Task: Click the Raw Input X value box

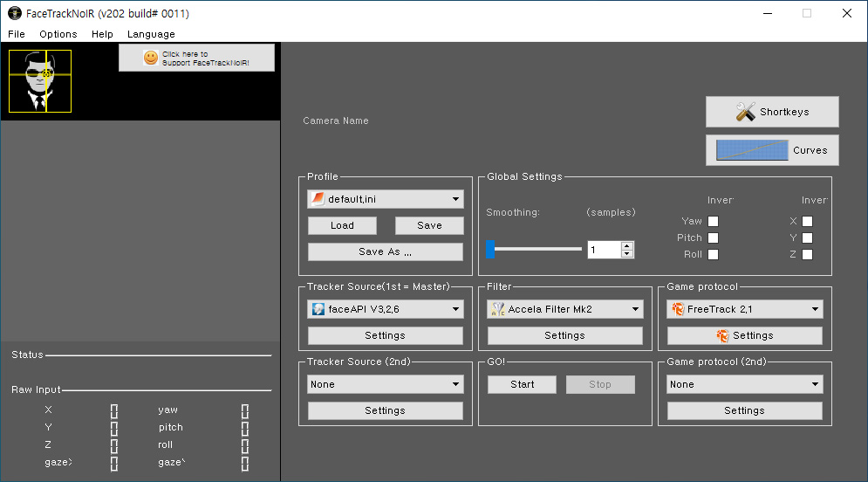Action: [x=114, y=411]
